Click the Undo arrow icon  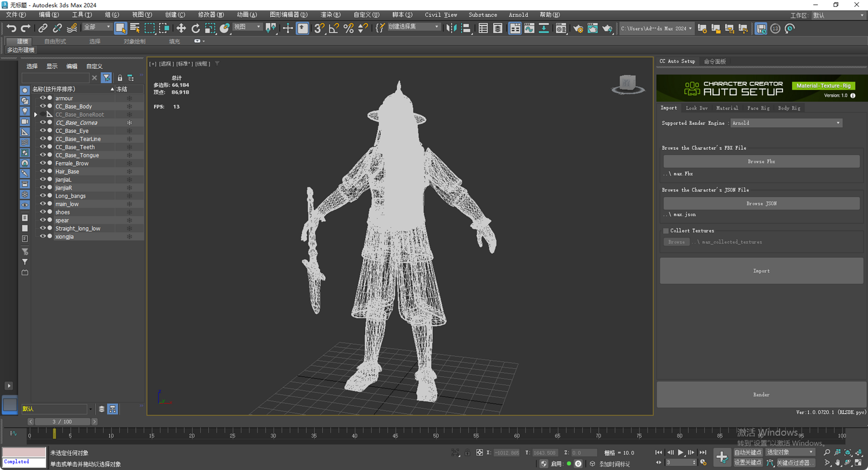[11, 28]
